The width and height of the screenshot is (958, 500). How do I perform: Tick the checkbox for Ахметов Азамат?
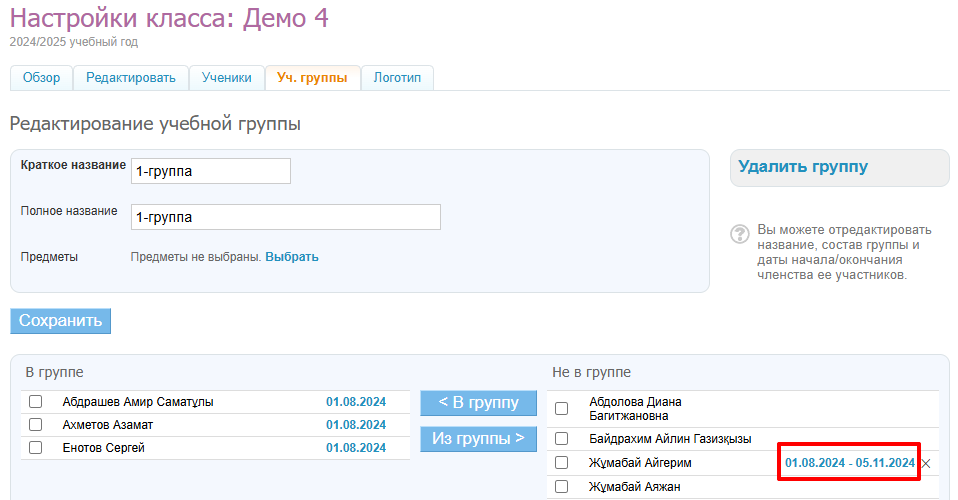tap(36, 425)
